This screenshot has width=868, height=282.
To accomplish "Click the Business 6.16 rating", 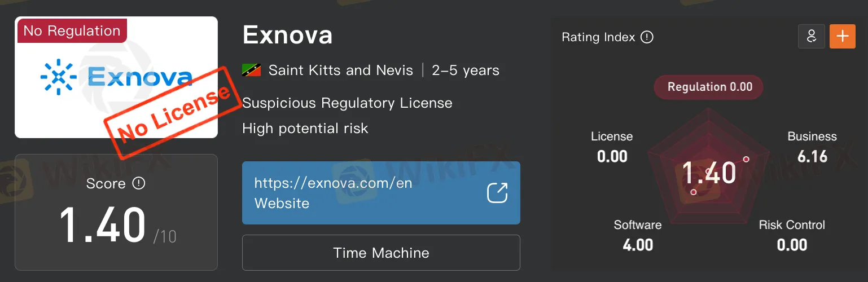I will (x=812, y=147).
